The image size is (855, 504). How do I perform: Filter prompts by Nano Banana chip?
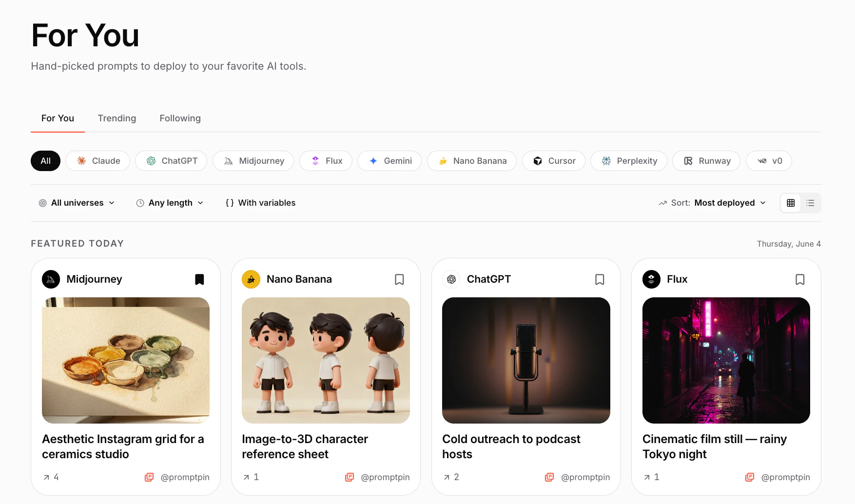472,161
